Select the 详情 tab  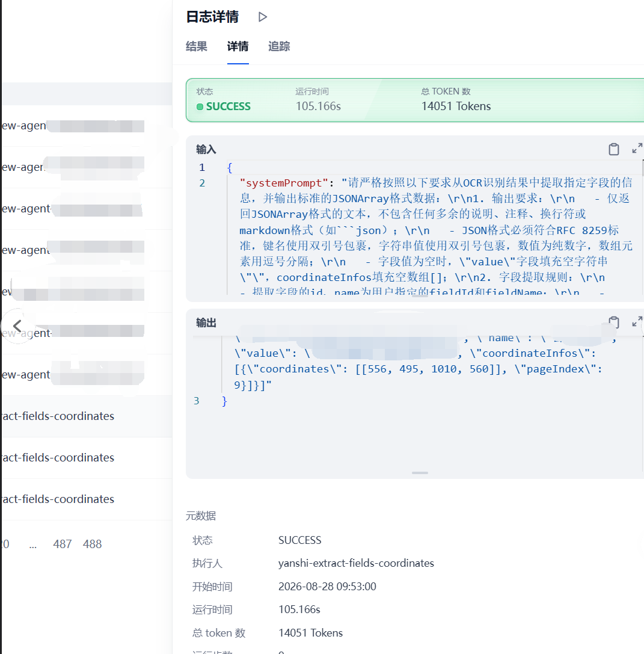coord(238,46)
